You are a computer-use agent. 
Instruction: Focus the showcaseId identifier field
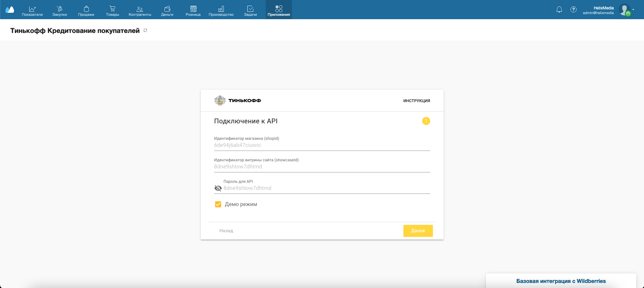322,167
